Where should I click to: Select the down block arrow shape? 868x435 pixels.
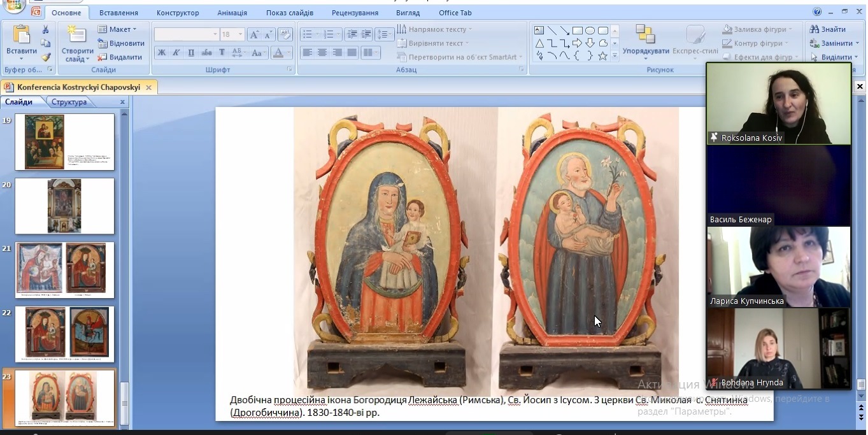590,43
